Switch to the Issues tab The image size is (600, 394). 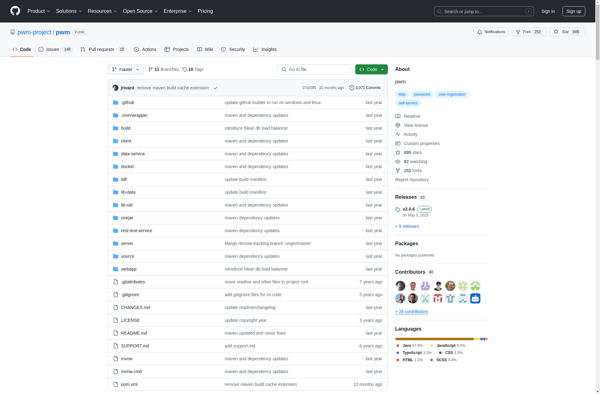coord(55,49)
